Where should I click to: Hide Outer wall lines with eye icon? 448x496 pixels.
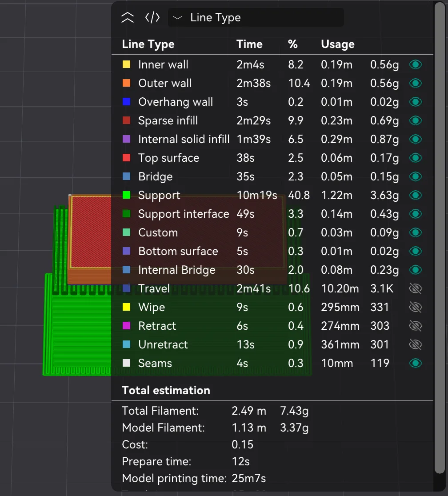[416, 83]
